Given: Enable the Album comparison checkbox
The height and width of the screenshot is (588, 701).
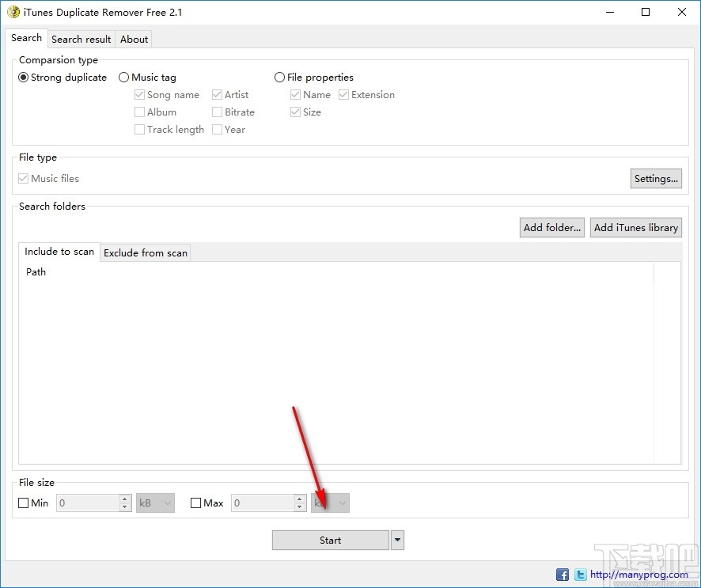Looking at the screenshot, I should (139, 112).
